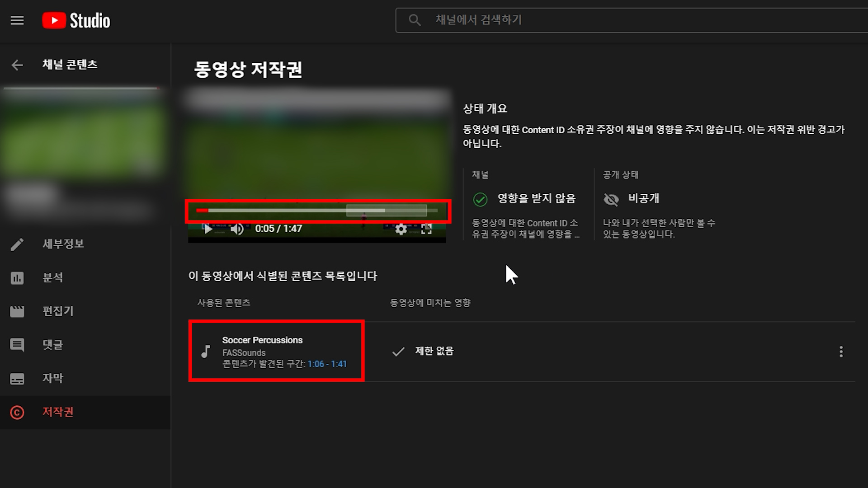Viewport: 868px width, 488px height.
Task: Click the search magnifier icon
Action: (414, 20)
